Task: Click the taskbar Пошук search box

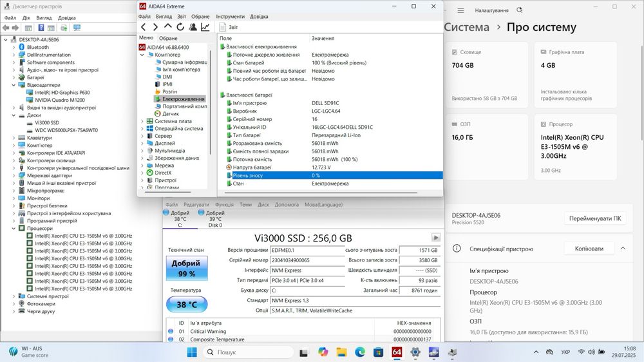Action: coord(248,352)
